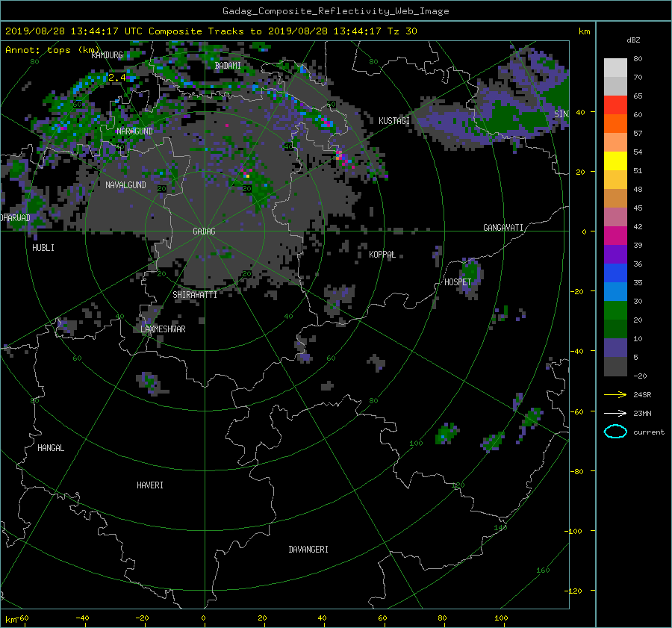
Task: Select the red 60 dBZ legend swatch
Action: 615,105
